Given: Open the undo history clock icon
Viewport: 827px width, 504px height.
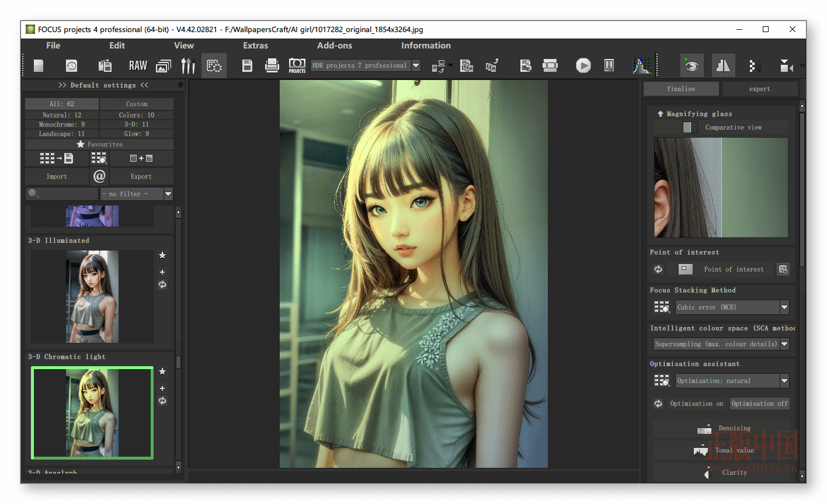Looking at the screenshot, I should click(x=71, y=65).
